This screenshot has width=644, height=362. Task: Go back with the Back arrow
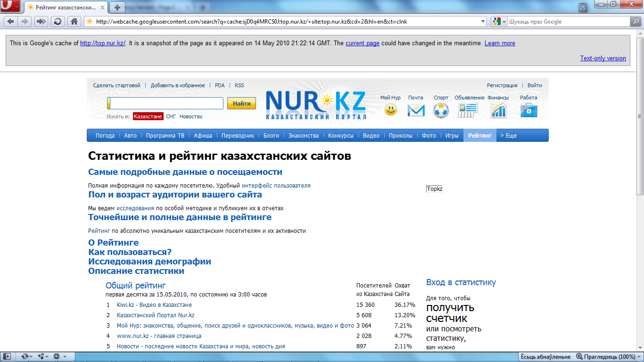(10, 21)
